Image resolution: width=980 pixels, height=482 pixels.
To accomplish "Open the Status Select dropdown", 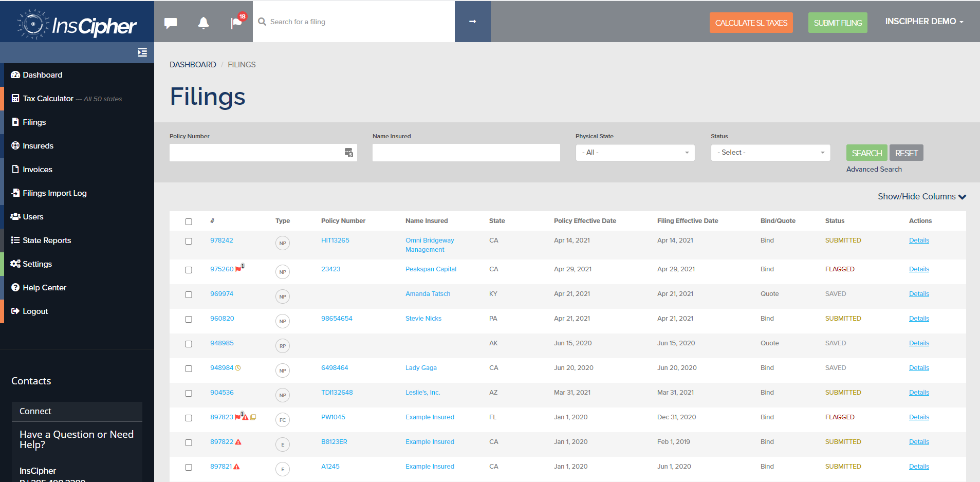I will 770,153.
